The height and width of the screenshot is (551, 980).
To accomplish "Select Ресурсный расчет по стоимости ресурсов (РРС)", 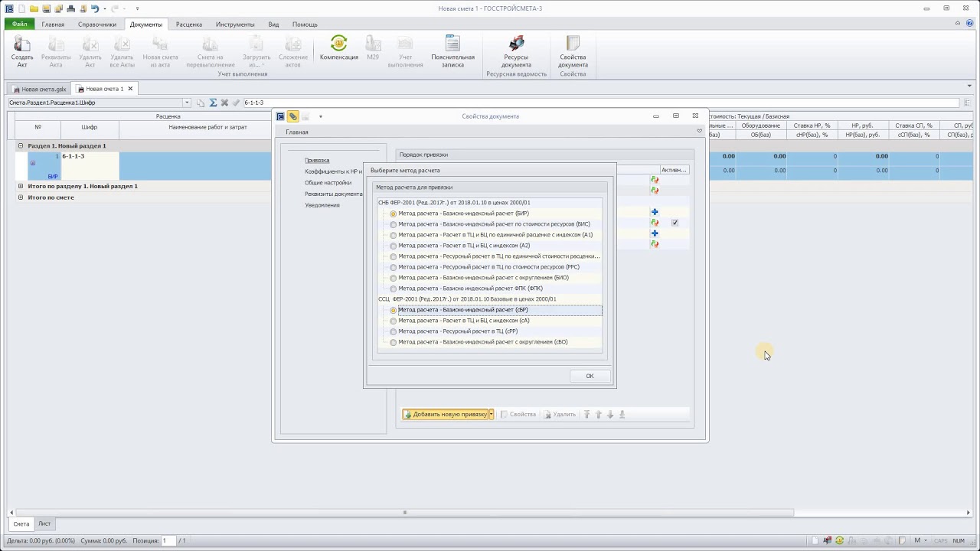I will (488, 267).
